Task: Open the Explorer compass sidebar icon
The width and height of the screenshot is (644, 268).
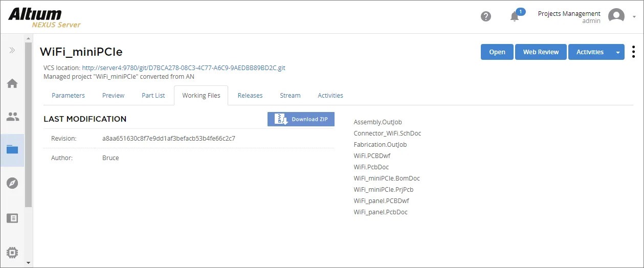Action: point(12,183)
